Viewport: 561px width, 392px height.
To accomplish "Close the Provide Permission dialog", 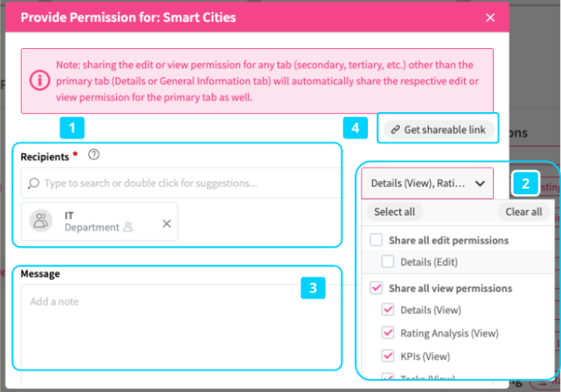I will [490, 18].
